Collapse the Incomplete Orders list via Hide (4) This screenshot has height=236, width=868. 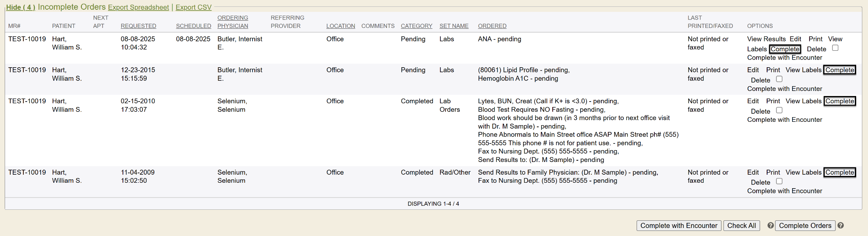(20, 7)
